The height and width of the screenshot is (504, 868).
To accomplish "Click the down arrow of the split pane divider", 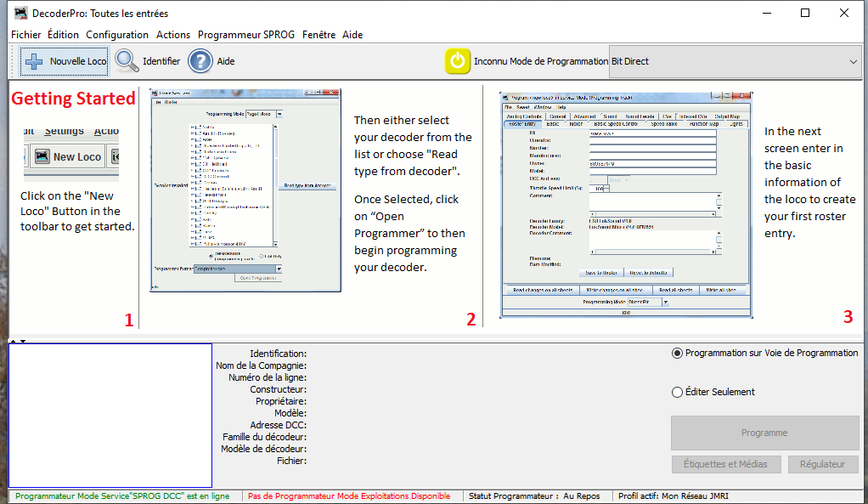I will [23, 341].
